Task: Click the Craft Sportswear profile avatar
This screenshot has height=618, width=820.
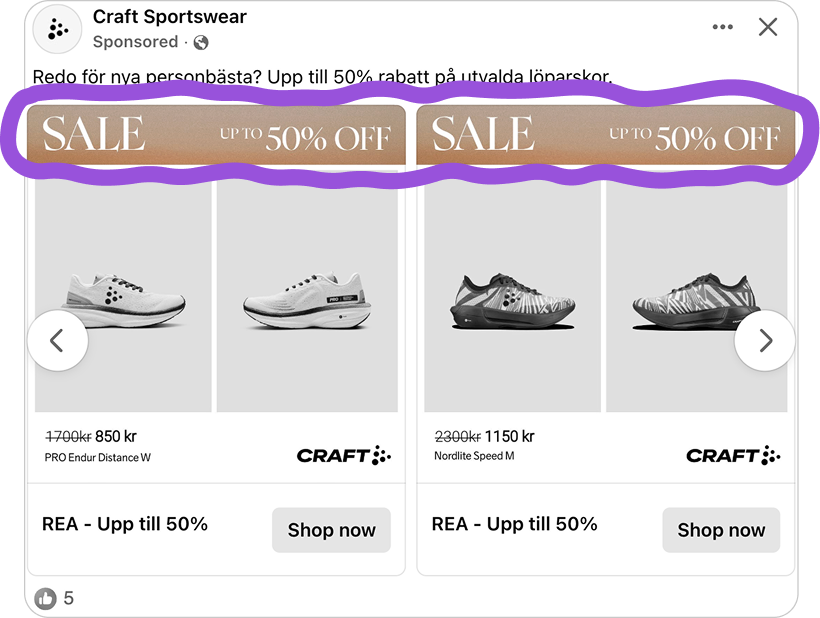Action: 57,29
